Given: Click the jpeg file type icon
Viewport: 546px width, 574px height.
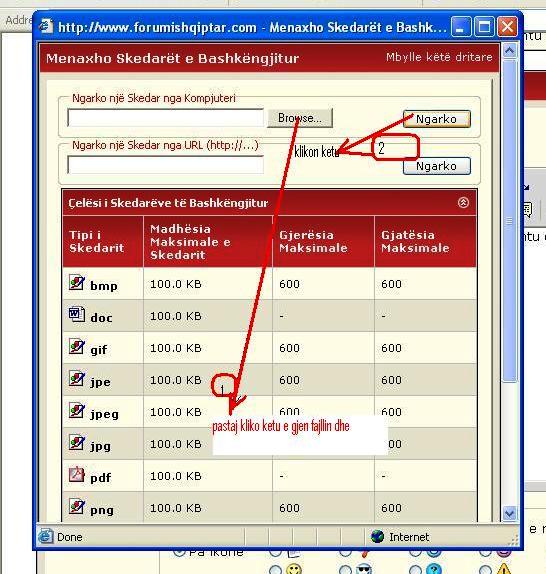Looking at the screenshot, I should [77, 410].
